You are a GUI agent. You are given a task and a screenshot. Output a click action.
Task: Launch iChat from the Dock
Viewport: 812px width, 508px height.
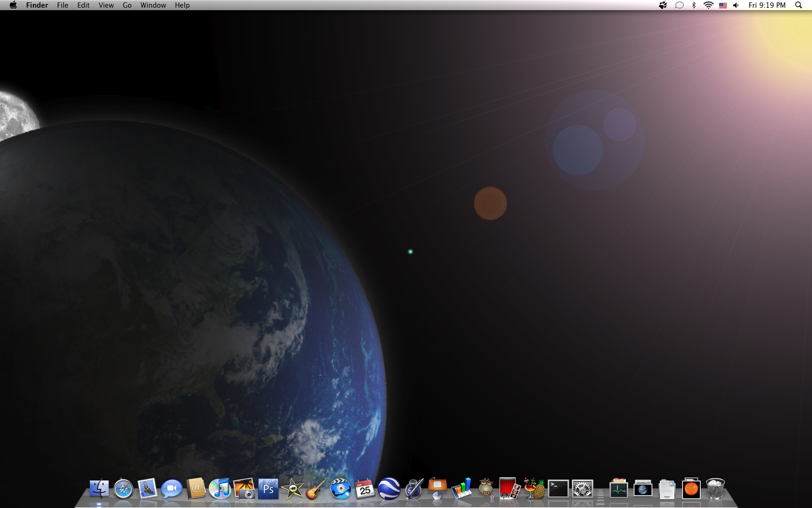172,489
